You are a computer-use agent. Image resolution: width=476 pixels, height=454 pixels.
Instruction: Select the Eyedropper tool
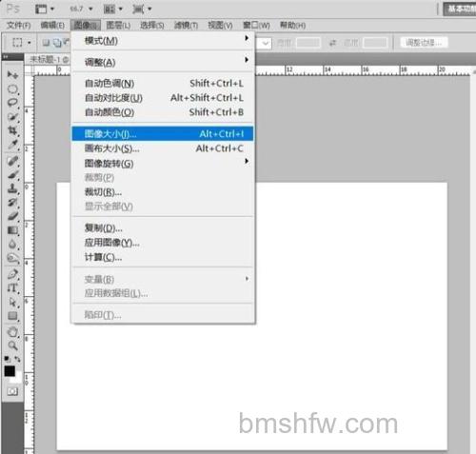coord(12,145)
